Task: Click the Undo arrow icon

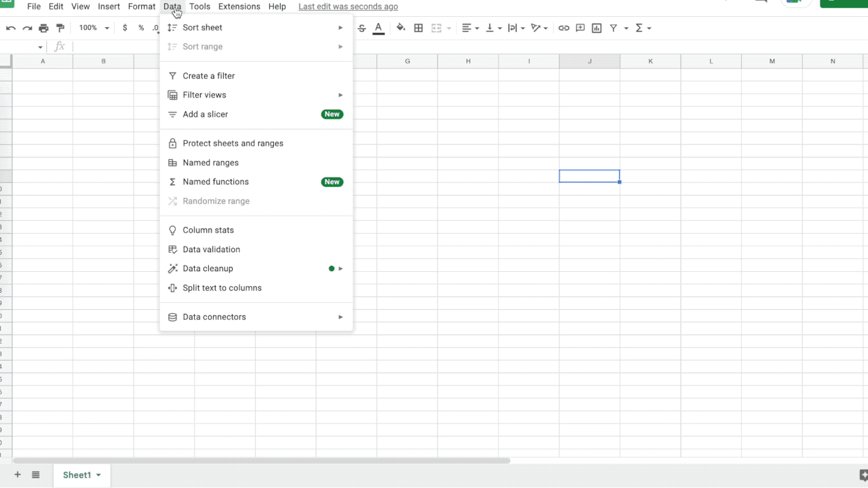Action: (11, 28)
